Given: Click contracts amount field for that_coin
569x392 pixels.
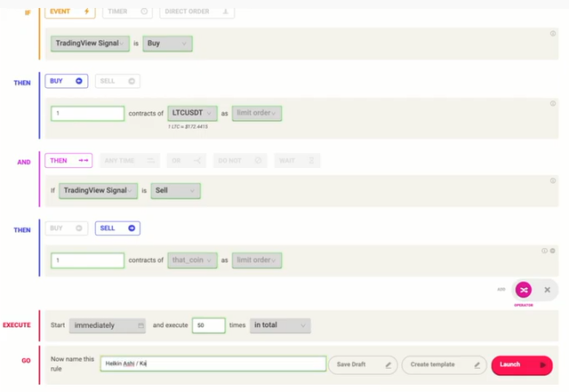Looking at the screenshot, I should pos(87,260).
